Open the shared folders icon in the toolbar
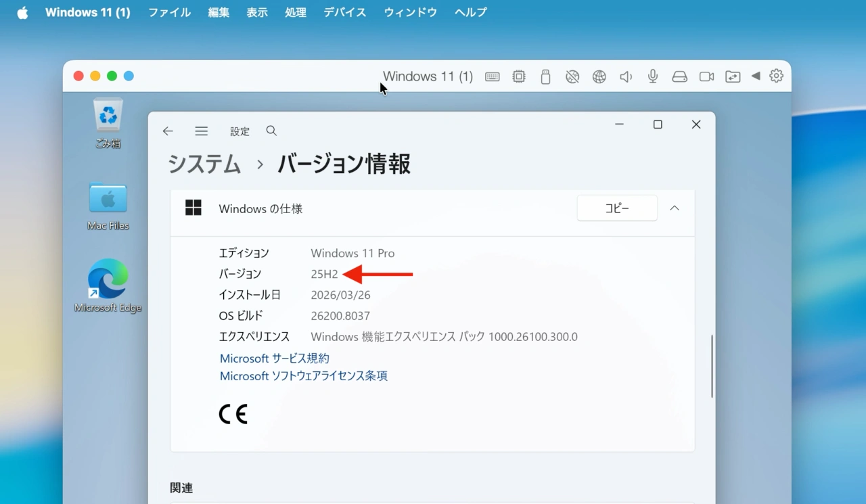The height and width of the screenshot is (504, 866). [x=733, y=76]
